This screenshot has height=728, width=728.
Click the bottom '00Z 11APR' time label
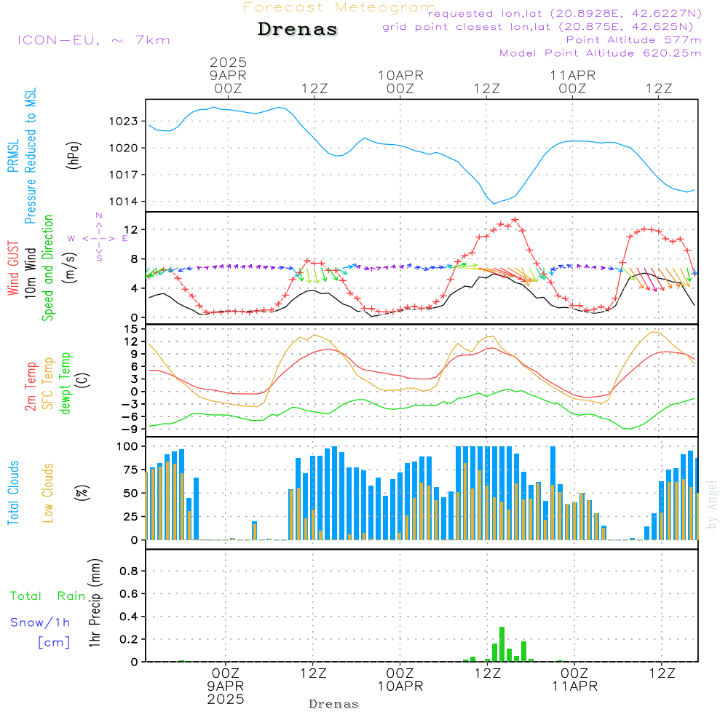(x=575, y=680)
